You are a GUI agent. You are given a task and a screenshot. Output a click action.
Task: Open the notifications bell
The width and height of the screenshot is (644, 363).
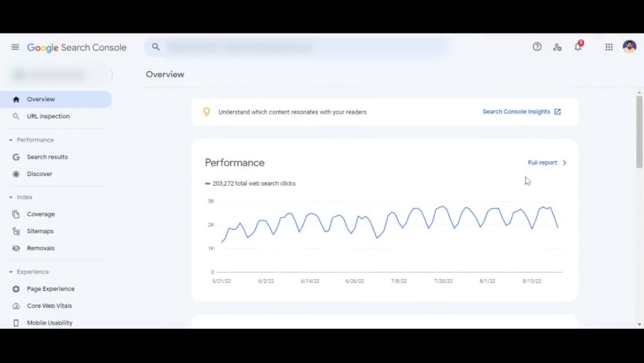point(578,46)
